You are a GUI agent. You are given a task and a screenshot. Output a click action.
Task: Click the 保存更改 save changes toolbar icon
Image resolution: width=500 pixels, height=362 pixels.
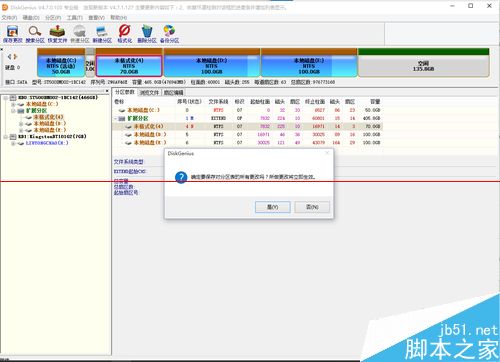coord(13,34)
